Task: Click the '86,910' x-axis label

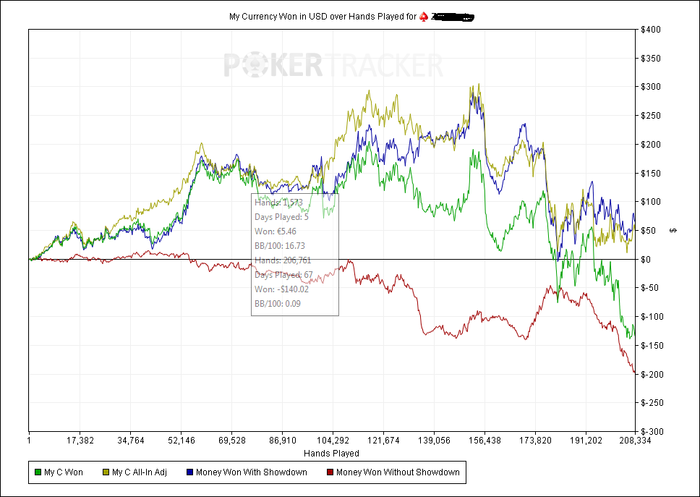Action: [x=283, y=441]
